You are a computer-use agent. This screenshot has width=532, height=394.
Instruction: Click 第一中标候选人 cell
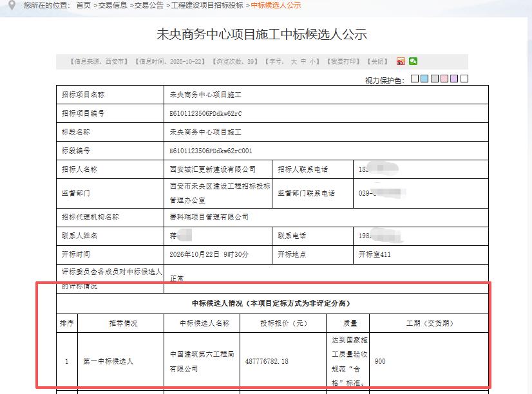120,361
